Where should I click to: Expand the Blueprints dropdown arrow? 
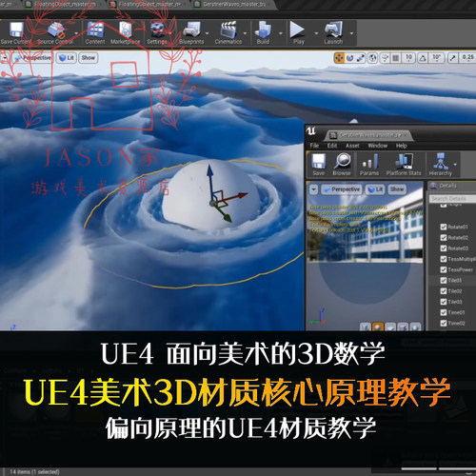pyautogui.click(x=208, y=33)
